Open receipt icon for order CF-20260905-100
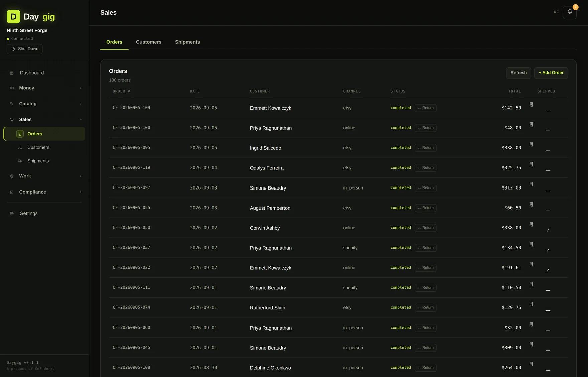 531,125
